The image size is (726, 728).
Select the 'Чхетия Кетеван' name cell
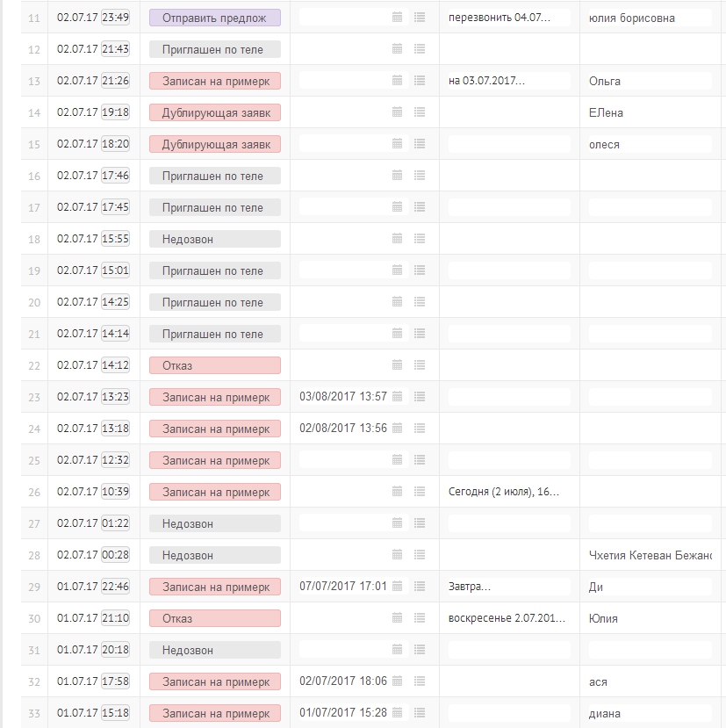(x=650, y=555)
